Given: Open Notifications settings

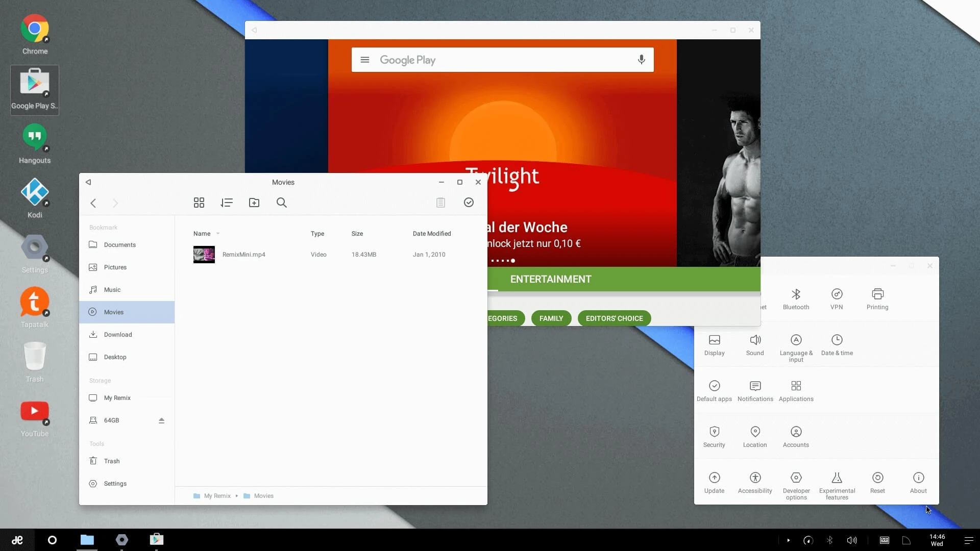Looking at the screenshot, I should click(x=755, y=391).
